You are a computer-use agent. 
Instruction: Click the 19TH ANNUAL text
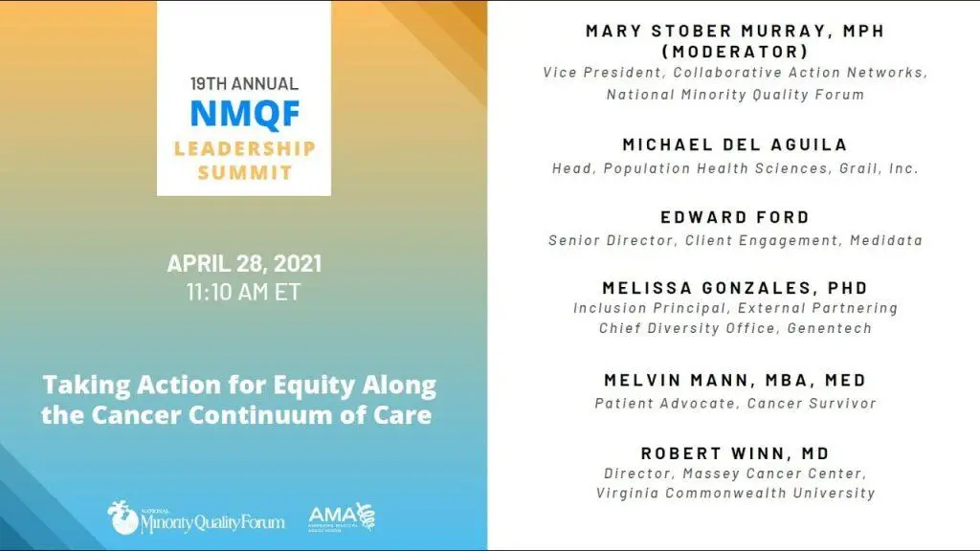pos(244,84)
